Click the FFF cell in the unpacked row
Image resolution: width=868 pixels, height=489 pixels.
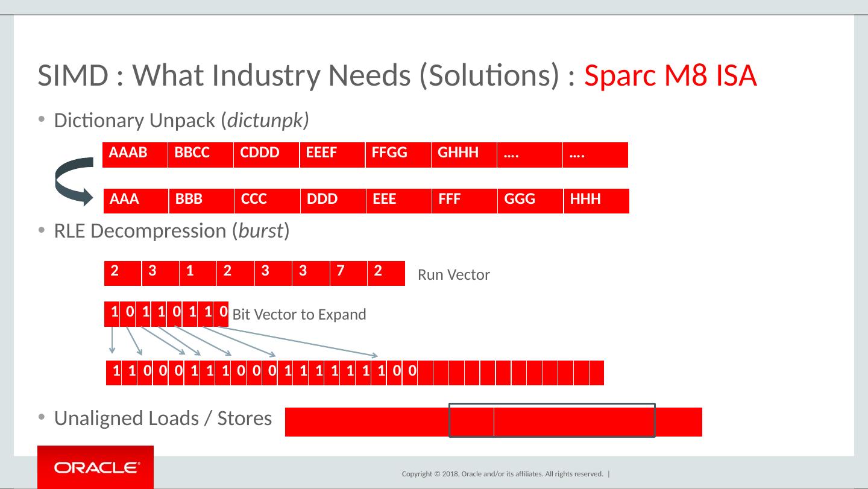(x=464, y=201)
